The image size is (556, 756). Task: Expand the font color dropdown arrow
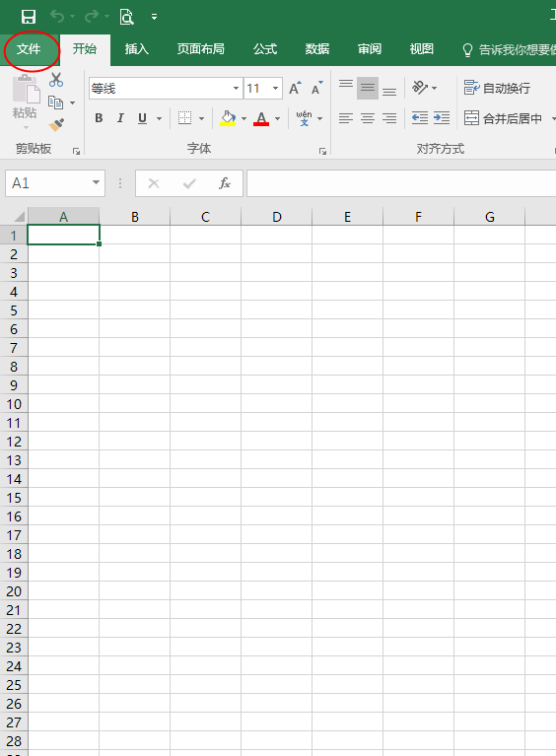pos(277,118)
